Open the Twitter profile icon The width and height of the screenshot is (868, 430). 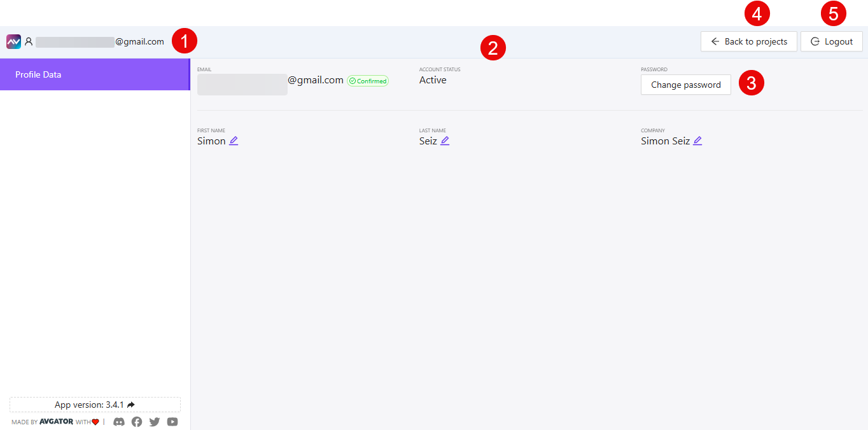pos(155,421)
